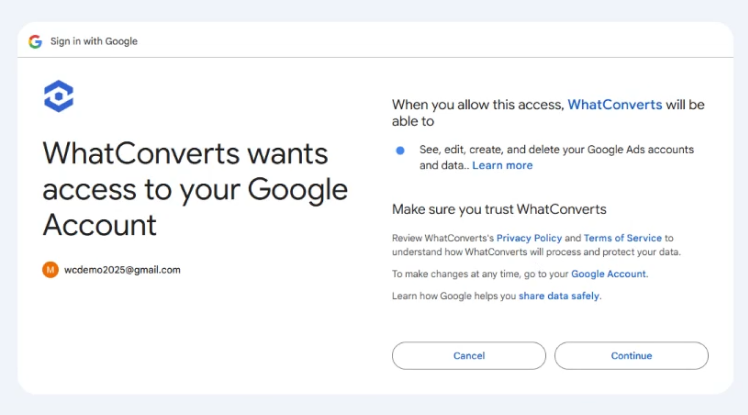
Task: Click the Google Ads permission description text
Action: coord(556,157)
